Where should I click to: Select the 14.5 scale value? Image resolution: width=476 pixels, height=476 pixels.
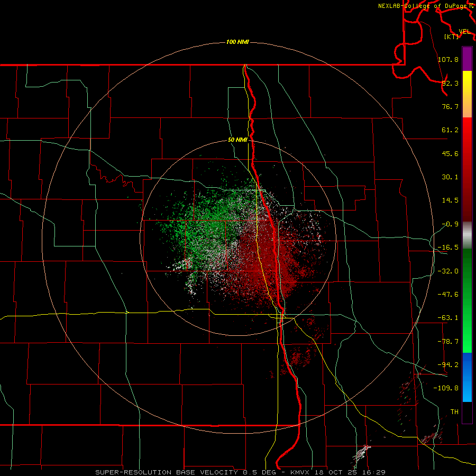(x=450, y=200)
